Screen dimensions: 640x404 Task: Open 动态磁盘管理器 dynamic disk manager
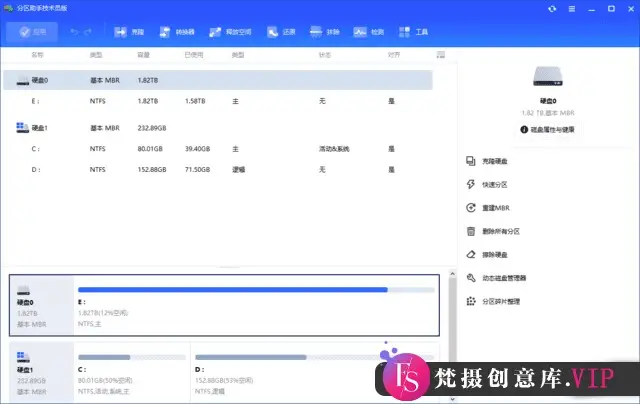point(496,278)
